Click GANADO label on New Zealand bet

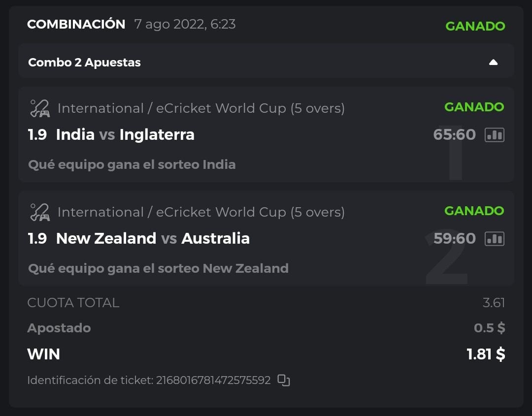click(x=474, y=211)
